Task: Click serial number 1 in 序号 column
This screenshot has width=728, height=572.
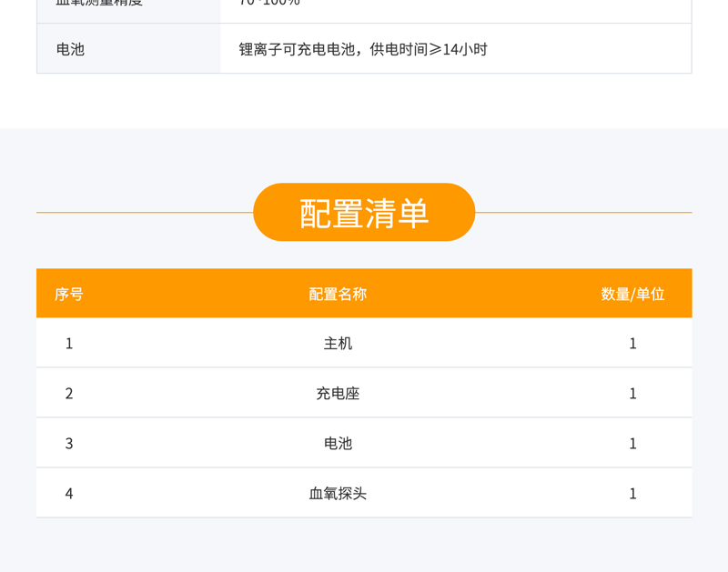Action: [x=69, y=344]
